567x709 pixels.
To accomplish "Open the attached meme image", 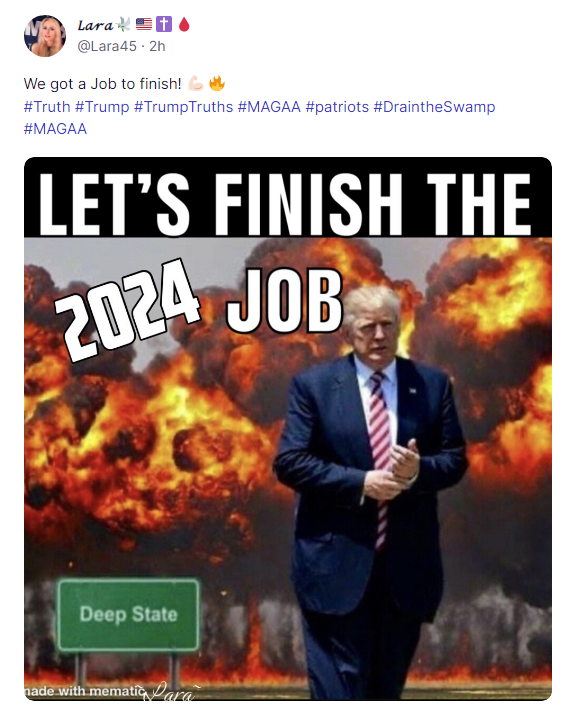I will (x=288, y=428).
